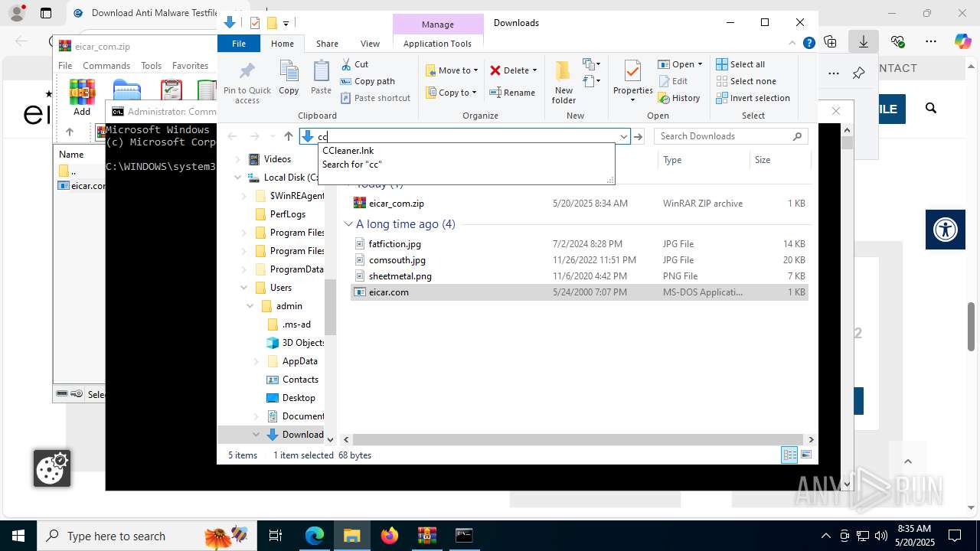Click the Up one level arrow in Explorer
The width and height of the screenshot is (980, 551).
288,136
